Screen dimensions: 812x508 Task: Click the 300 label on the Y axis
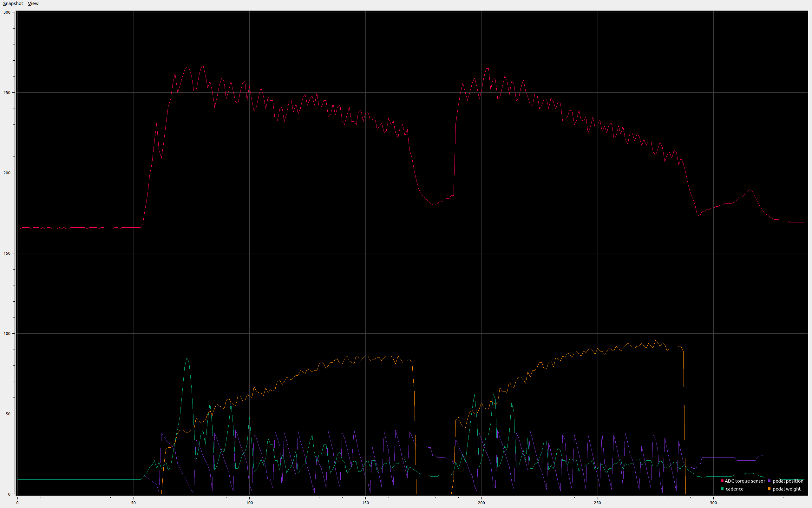[x=7, y=12]
